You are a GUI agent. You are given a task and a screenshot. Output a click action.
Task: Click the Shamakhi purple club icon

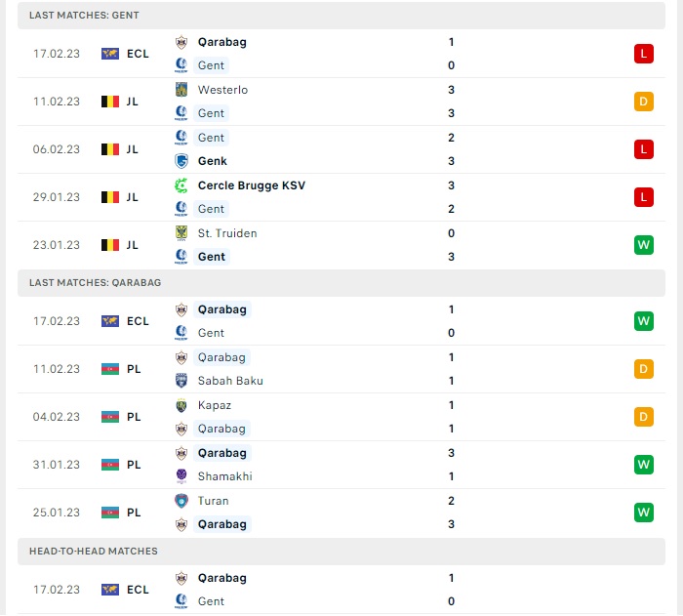181,476
